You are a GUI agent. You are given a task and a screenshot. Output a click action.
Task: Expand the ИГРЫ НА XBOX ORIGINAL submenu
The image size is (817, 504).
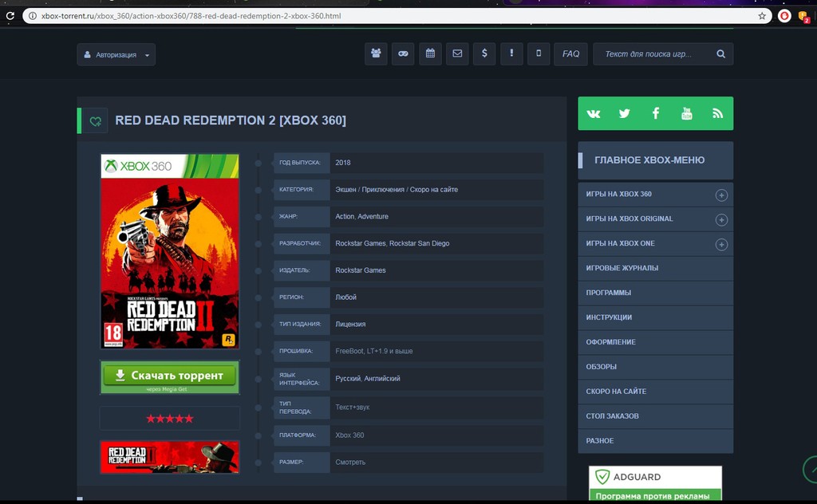click(x=721, y=220)
